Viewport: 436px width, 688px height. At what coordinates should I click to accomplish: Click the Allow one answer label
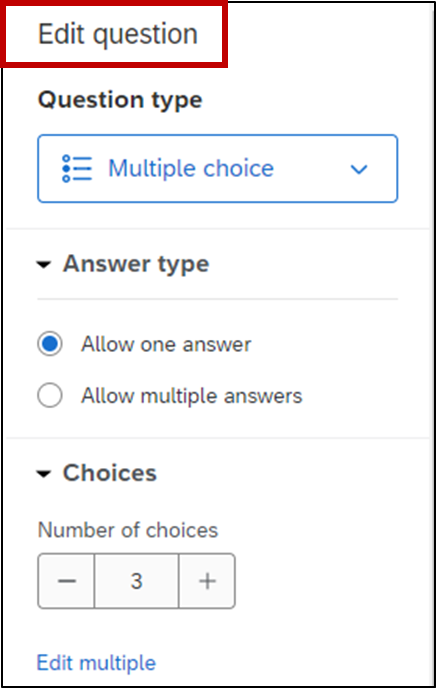click(x=166, y=344)
